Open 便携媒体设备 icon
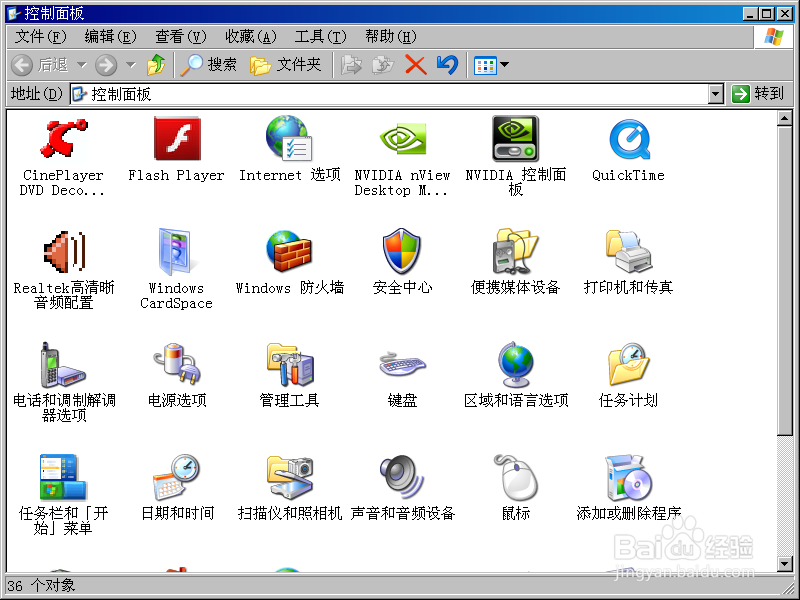This screenshot has height=600, width=800. click(515, 252)
